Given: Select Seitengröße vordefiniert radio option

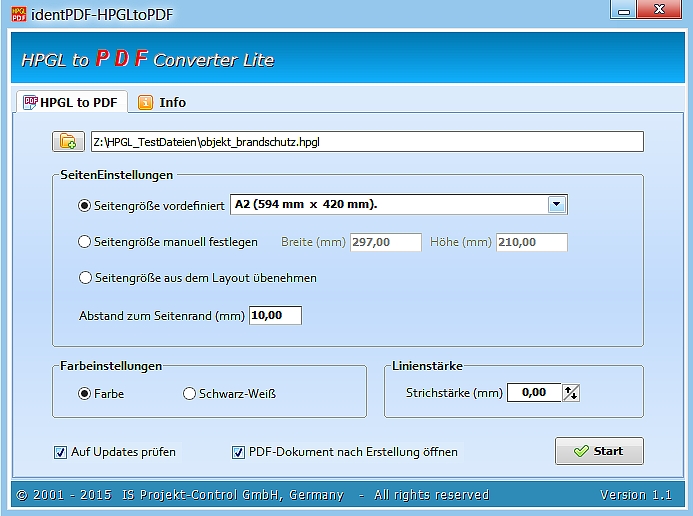Looking at the screenshot, I should click(84, 206).
